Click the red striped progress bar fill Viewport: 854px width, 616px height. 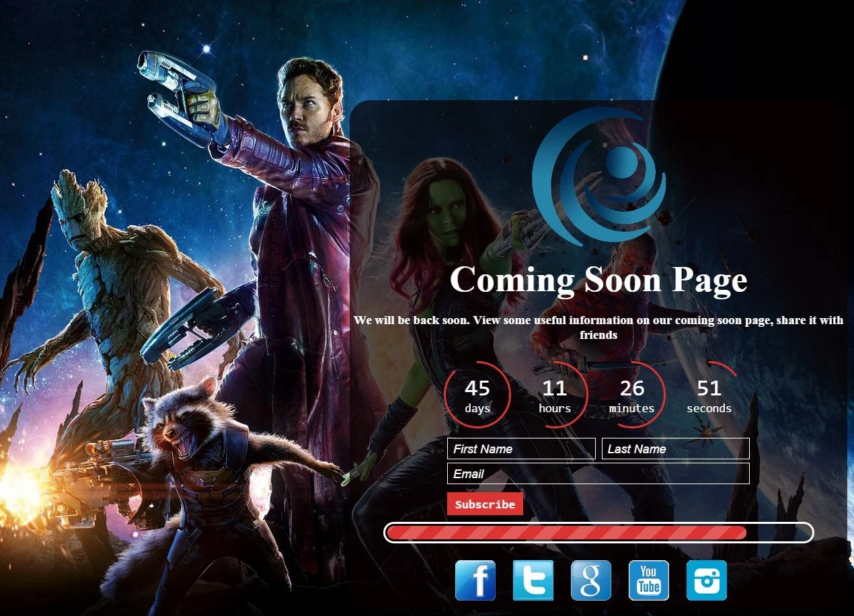(x=566, y=533)
